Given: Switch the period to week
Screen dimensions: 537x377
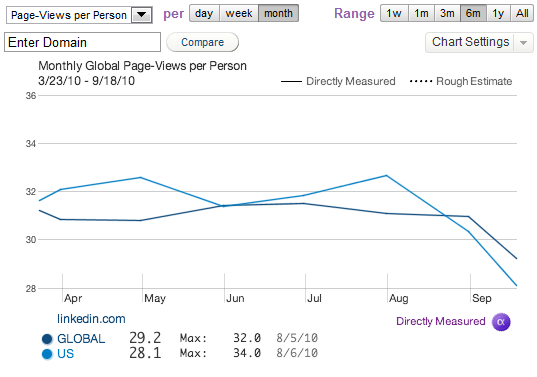Looking at the screenshot, I should coord(239,13).
